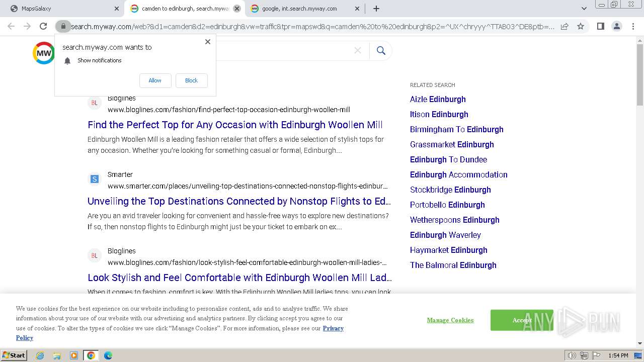Click the browser back arrow
Viewport: 644px width, 362px height.
tap(11, 26)
